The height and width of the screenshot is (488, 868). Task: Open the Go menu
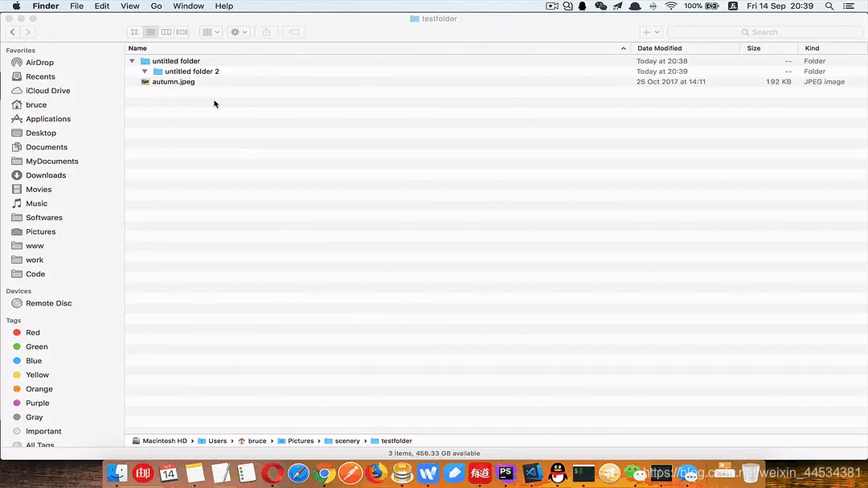pos(156,6)
